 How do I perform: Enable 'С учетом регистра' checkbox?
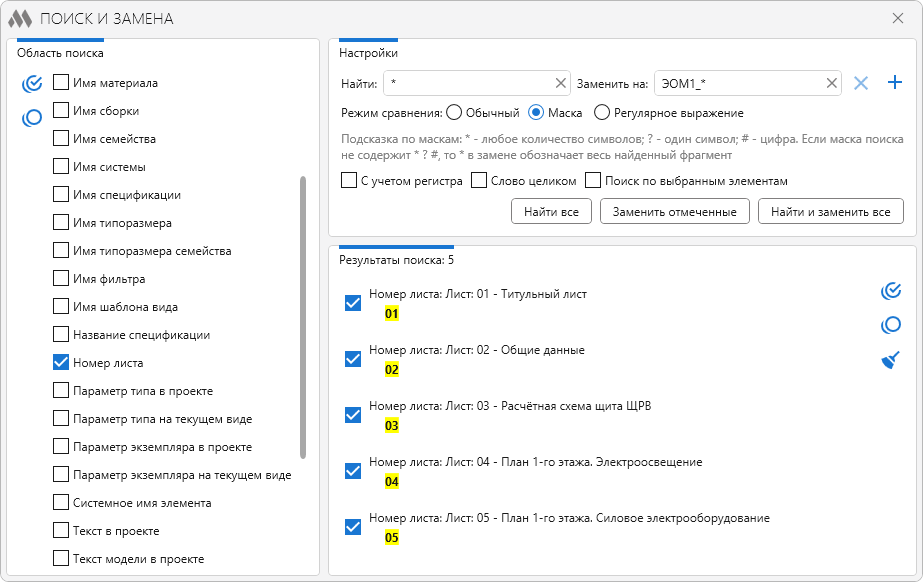point(349,181)
